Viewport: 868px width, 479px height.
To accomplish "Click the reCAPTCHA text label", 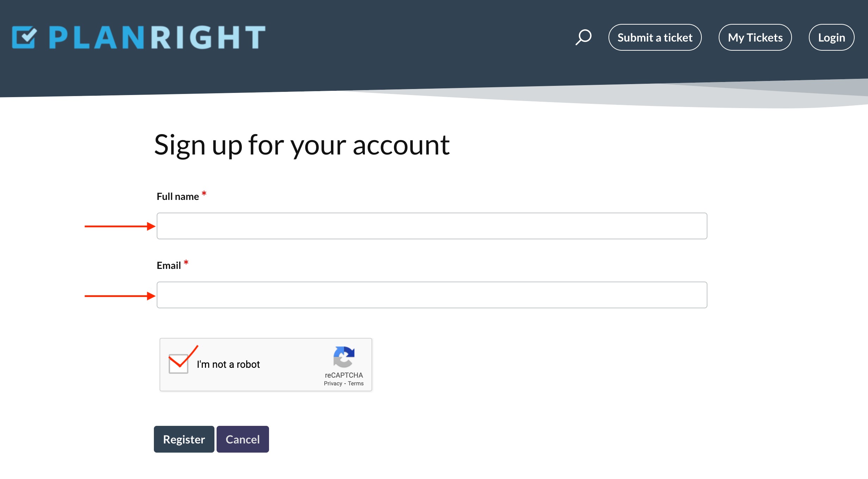I will pyautogui.click(x=344, y=375).
